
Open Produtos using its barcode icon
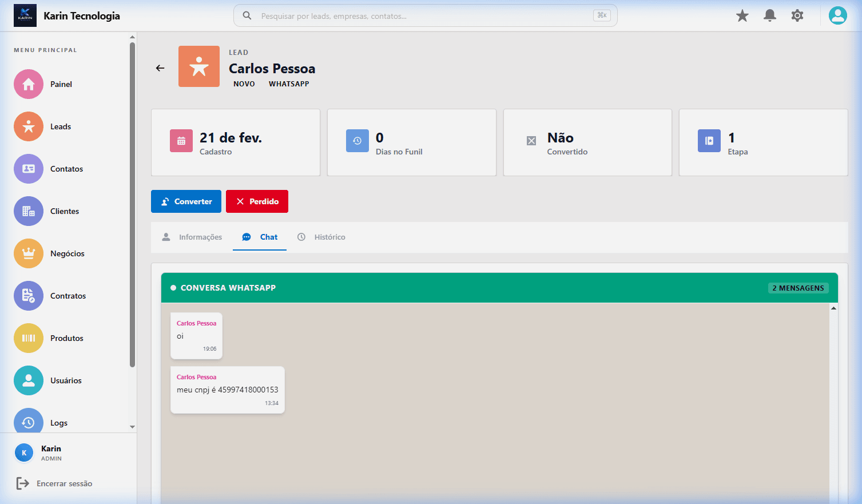29,338
